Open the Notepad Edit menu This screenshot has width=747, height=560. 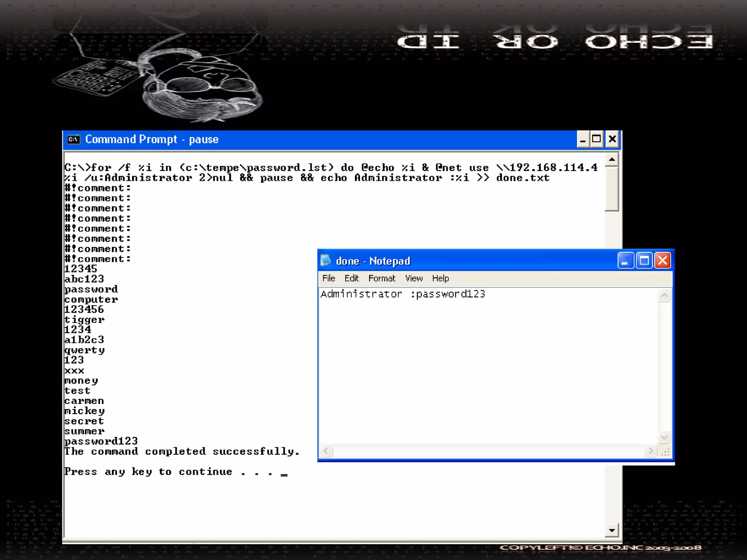[x=352, y=279]
